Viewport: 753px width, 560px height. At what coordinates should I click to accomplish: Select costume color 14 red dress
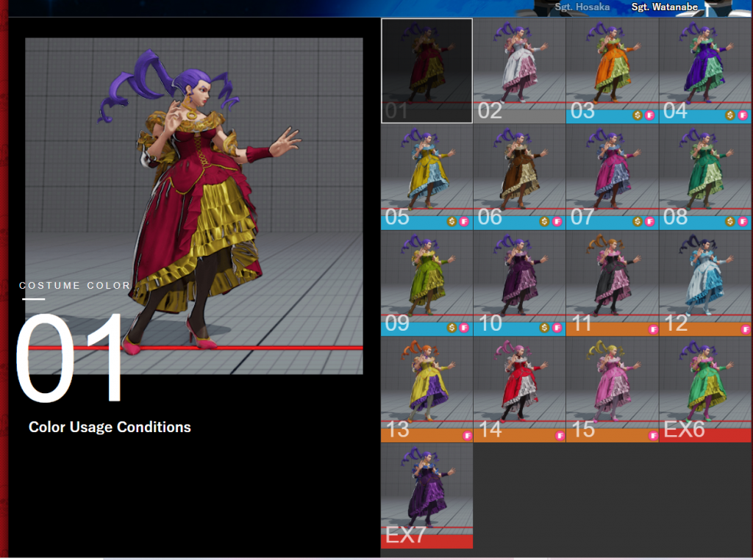point(519,390)
